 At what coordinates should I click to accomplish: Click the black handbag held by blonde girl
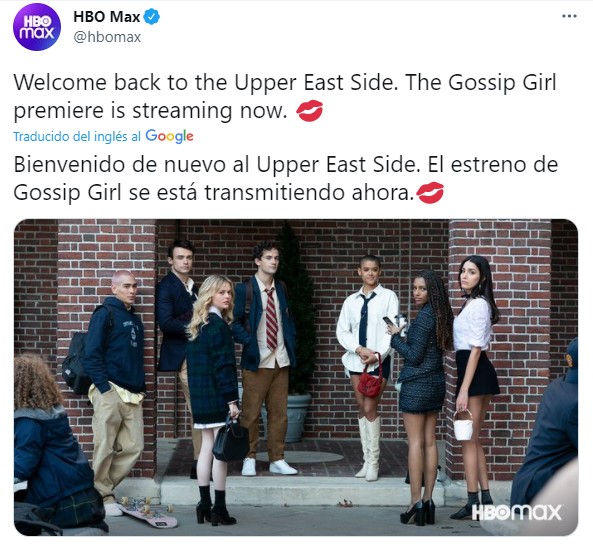231,441
